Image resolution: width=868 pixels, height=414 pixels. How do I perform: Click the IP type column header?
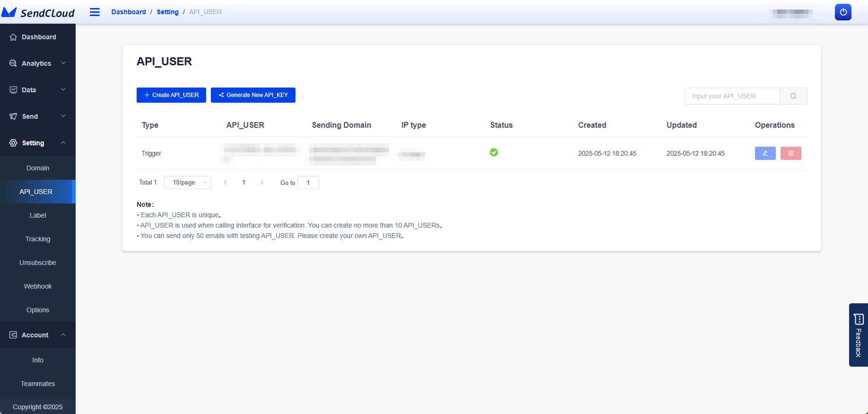(x=414, y=125)
